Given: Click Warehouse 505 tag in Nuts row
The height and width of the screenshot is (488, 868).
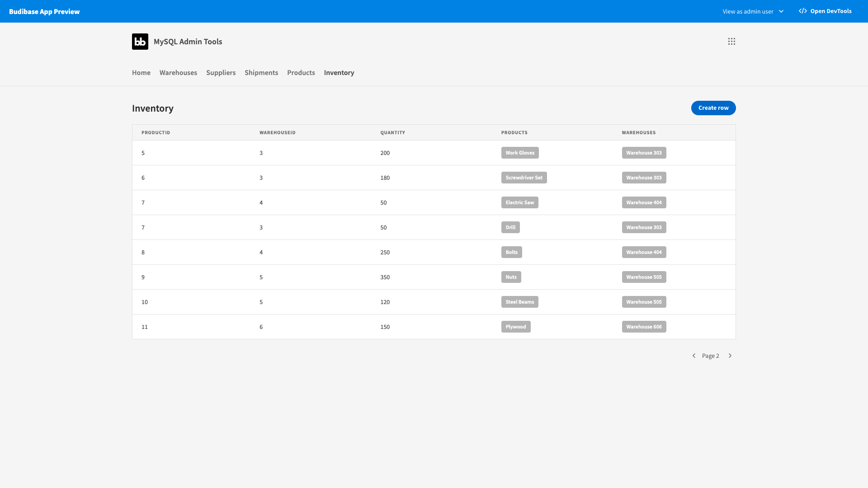Looking at the screenshot, I should 644,277.
